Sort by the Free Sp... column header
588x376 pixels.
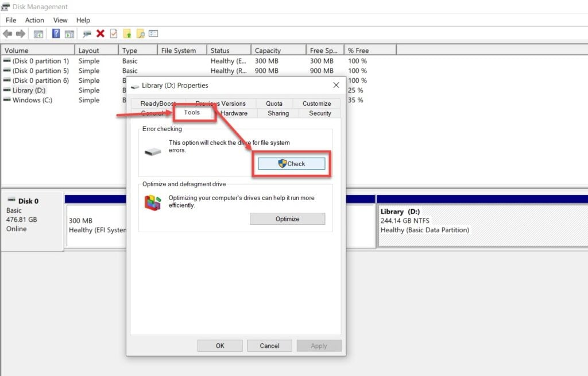tap(325, 51)
